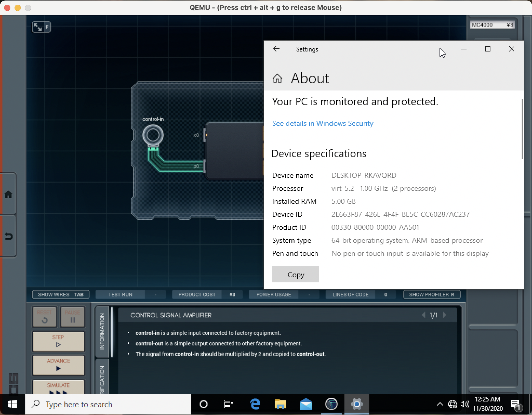Screen dimensions: 532x415
Task: Go back with Settings back arrow
Action: tap(276, 49)
